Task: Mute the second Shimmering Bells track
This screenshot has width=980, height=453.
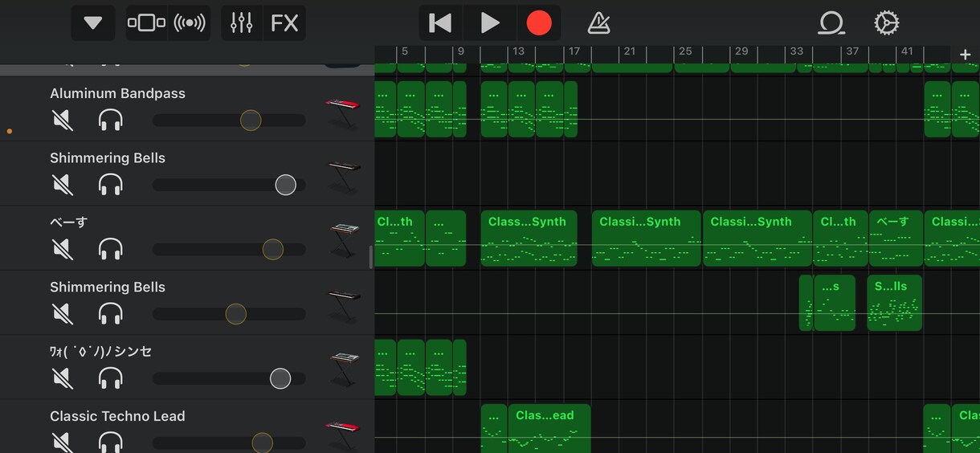Action: [62, 313]
